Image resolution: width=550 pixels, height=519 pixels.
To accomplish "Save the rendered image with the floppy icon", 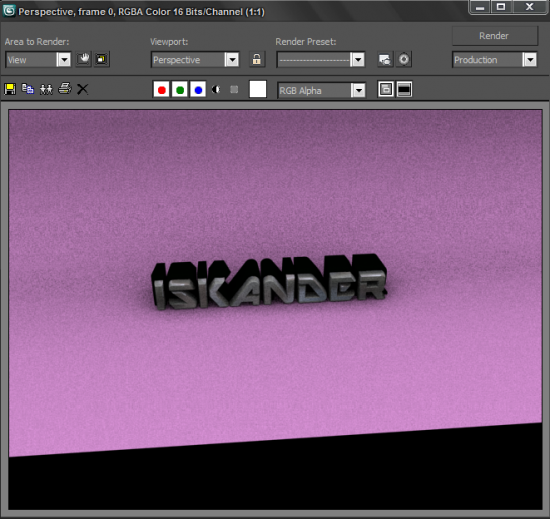I will pos(10,89).
